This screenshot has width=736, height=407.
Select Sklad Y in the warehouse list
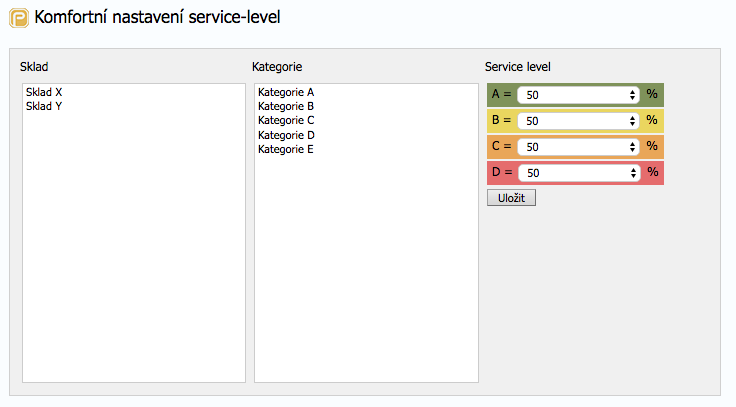[44, 105]
